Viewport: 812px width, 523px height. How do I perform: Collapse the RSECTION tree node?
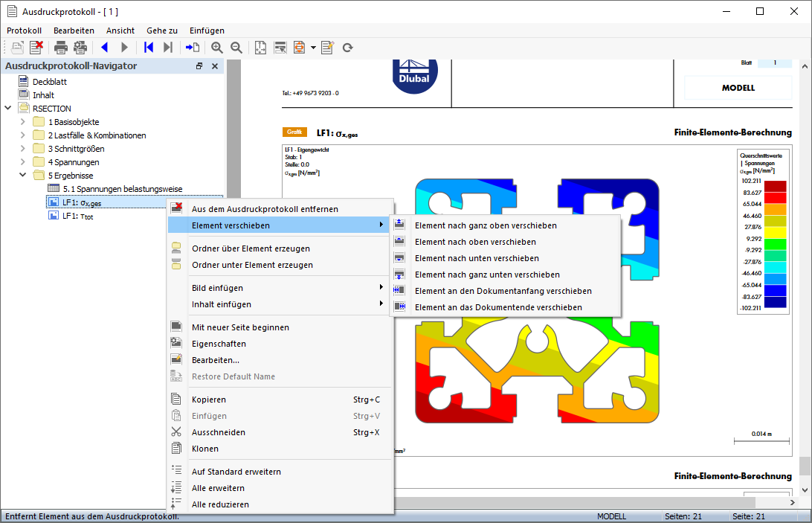7,109
